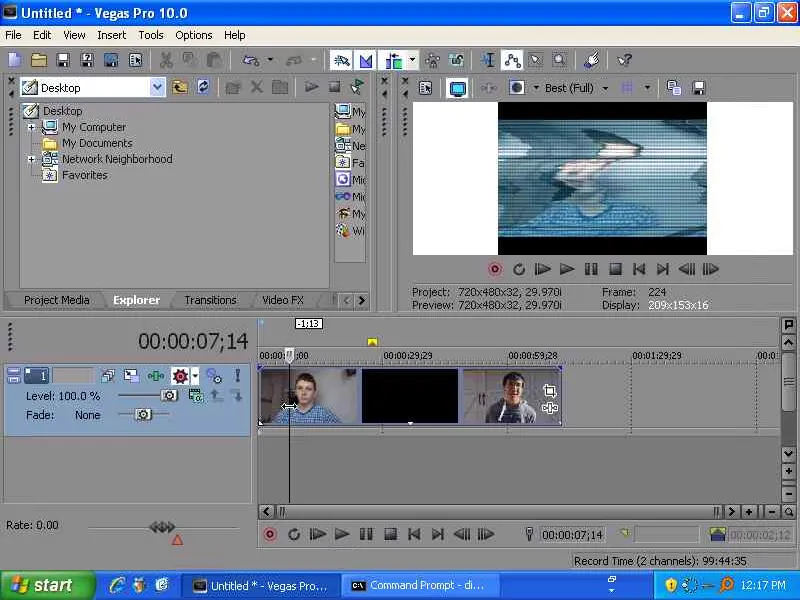The width and height of the screenshot is (800, 600).
Task: Toggle Video Preview on External Monitor
Action: tap(457, 88)
